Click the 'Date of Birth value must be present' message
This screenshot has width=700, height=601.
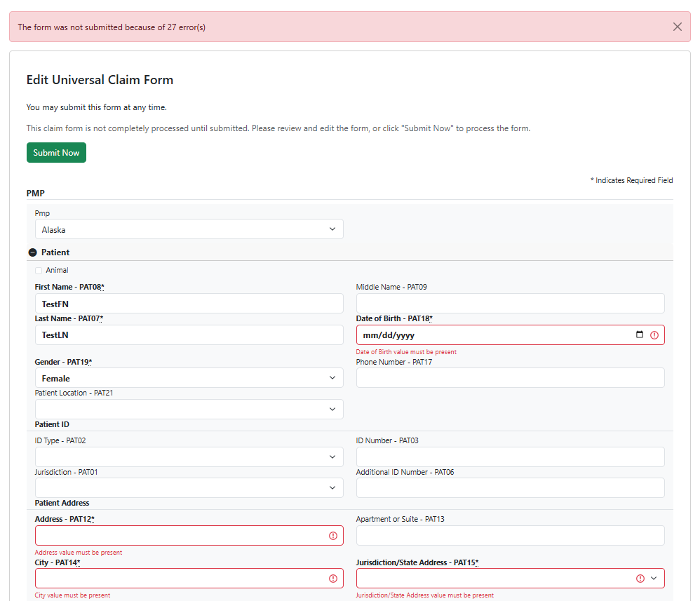[406, 352]
